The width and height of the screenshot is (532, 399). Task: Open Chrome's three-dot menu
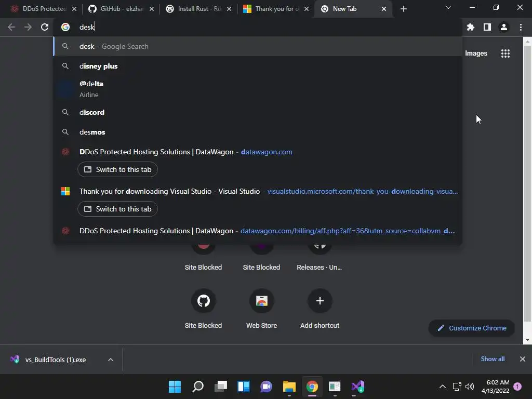click(x=521, y=27)
